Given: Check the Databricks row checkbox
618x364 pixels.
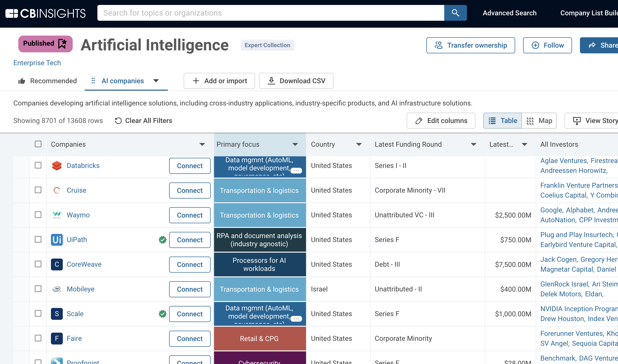Looking at the screenshot, I should click(x=38, y=165).
